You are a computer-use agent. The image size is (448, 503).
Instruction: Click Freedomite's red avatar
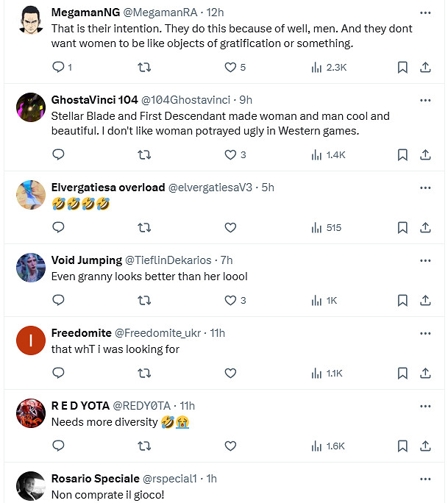point(31,340)
